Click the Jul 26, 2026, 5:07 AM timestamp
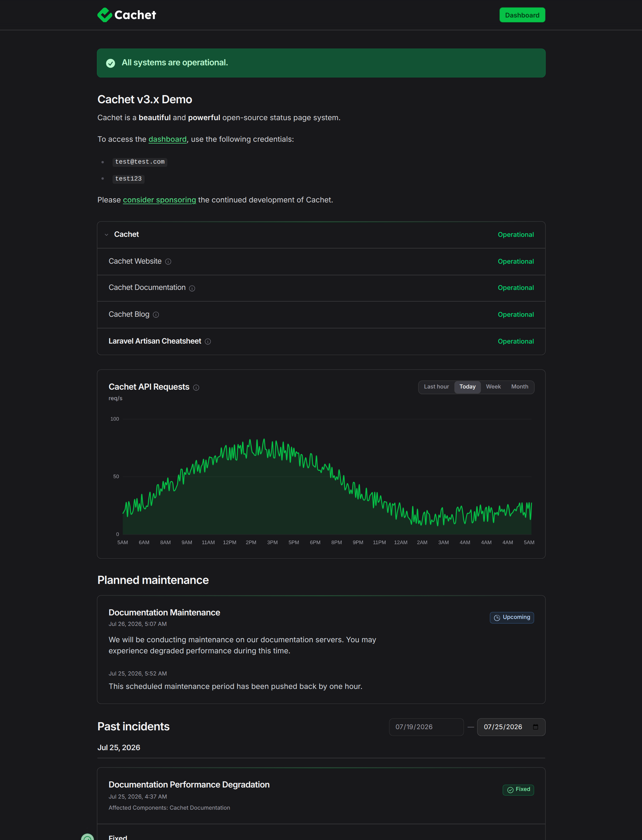This screenshot has width=642, height=840. coord(138,624)
